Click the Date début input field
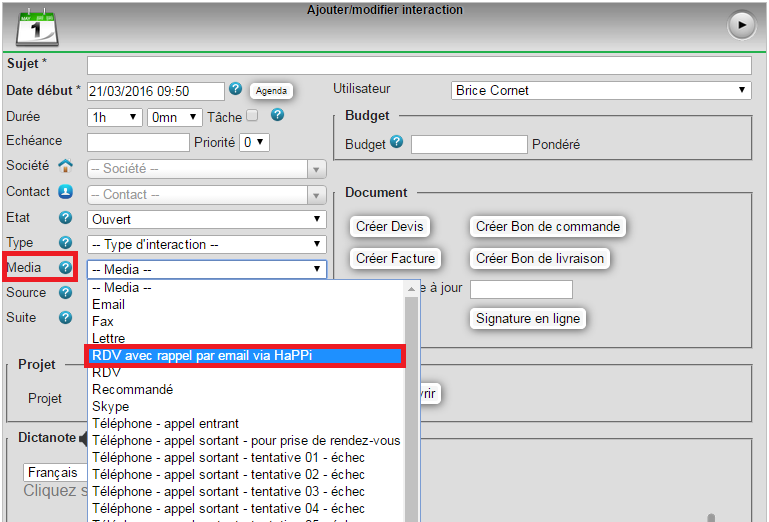Viewport: 769px width, 522px height. pyautogui.click(x=156, y=91)
